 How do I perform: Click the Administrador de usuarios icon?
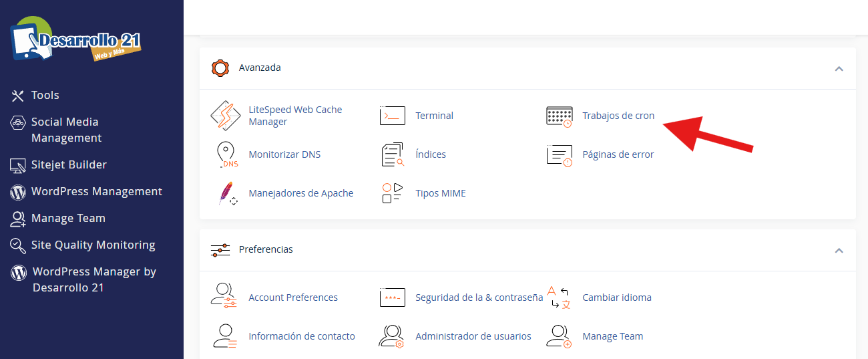point(392,336)
